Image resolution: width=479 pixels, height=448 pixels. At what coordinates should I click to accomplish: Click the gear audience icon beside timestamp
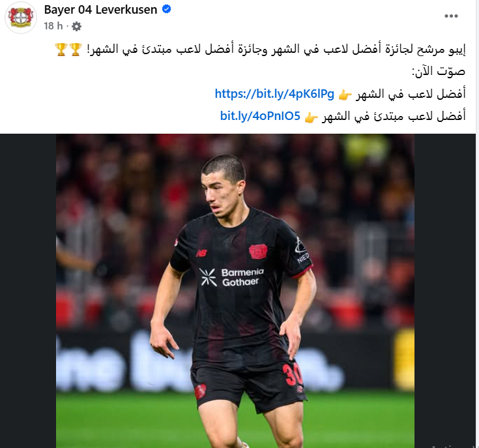[x=76, y=27]
